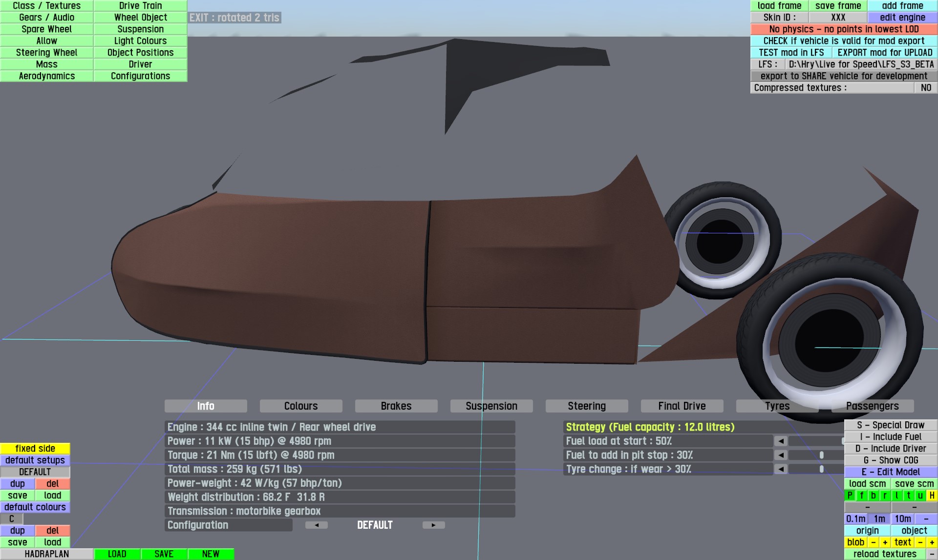Screen dimensions: 938x560
Task: Decrease fuel load at start arrow
Action: (781, 441)
